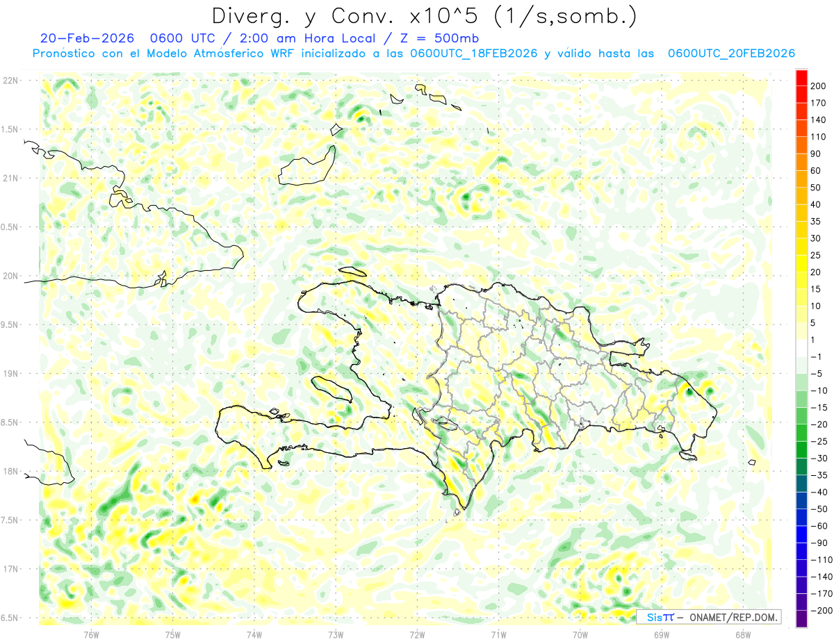Select the 6.5N latitude label
The height and width of the screenshot is (644, 834).
tap(10, 618)
